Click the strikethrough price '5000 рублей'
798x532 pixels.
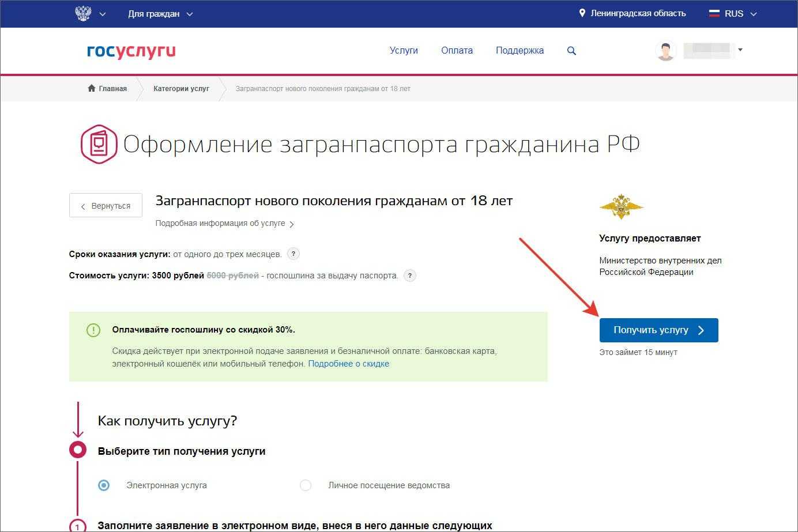pyautogui.click(x=233, y=276)
